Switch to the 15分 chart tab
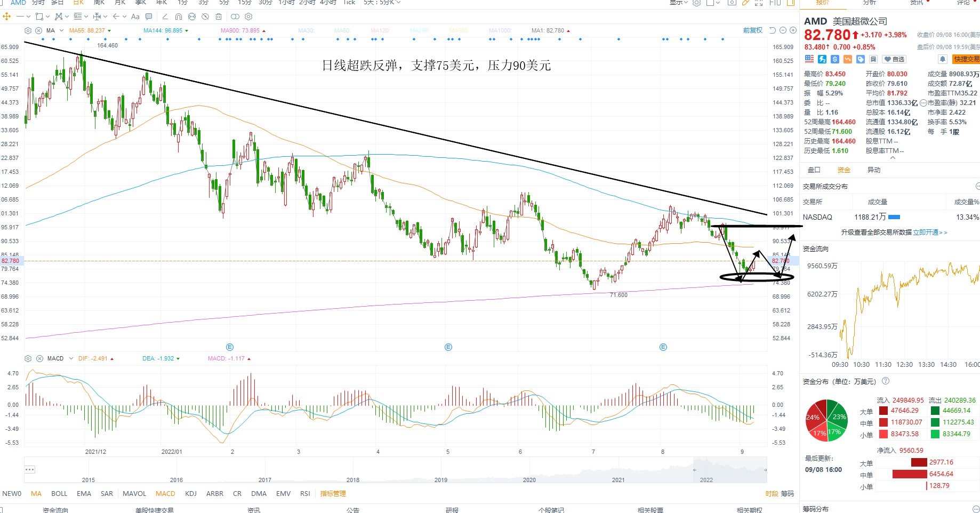The height and width of the screenshot is (513, 980). [x=245, y=3]
